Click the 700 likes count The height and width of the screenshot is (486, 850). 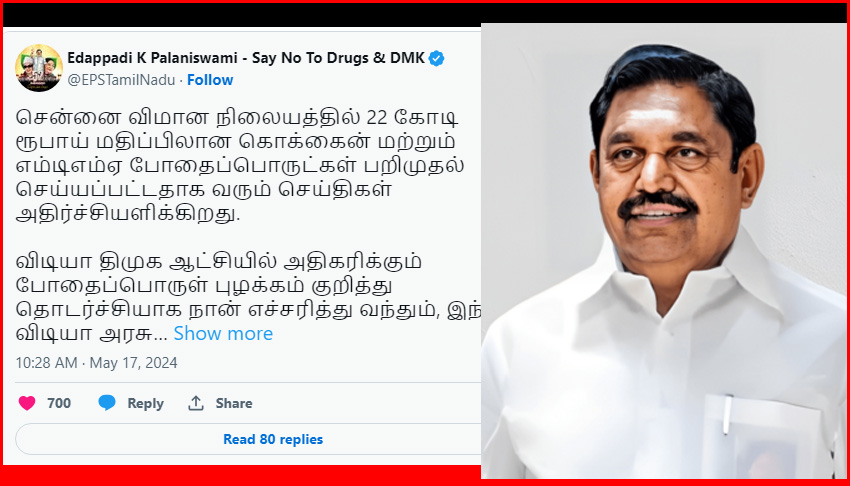[59, 403]
